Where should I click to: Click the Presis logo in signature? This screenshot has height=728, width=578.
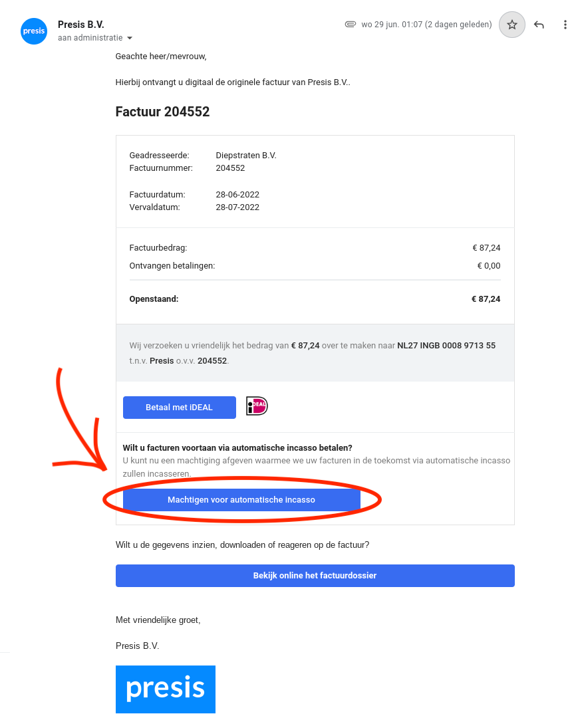(166, 689)
